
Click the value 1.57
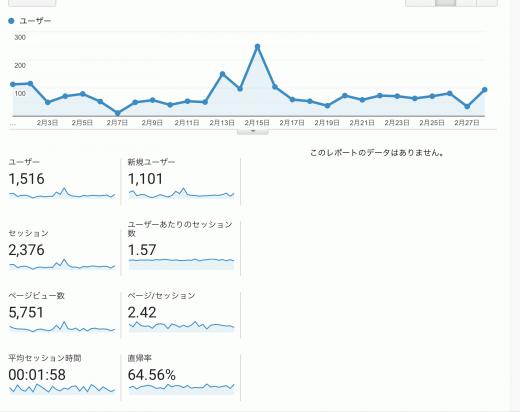[x=142, y=250]
